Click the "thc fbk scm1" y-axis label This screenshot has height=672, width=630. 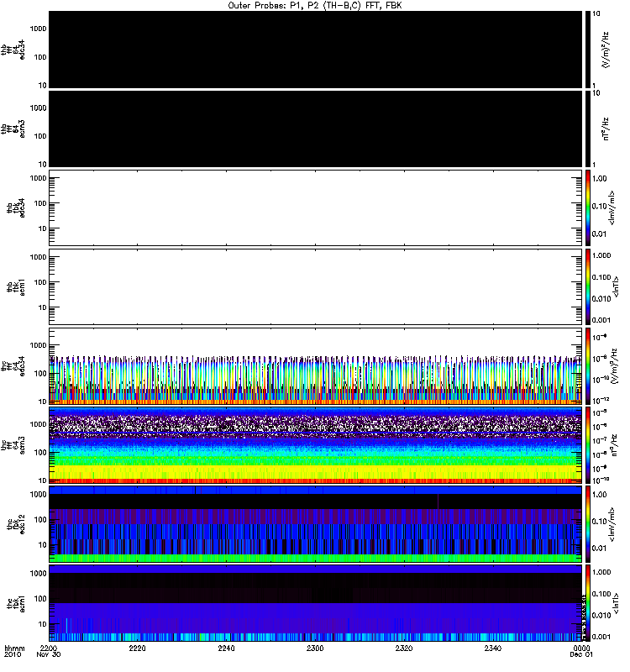16,603
